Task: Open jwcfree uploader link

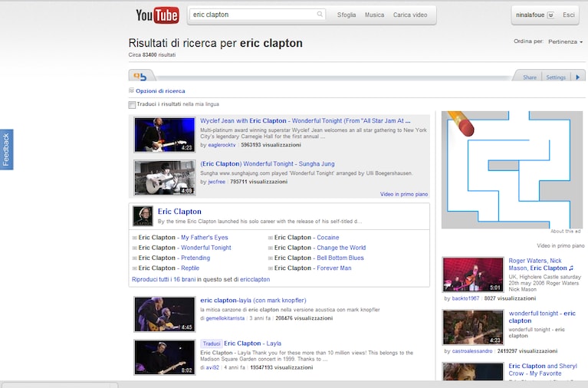Action: 216,182
